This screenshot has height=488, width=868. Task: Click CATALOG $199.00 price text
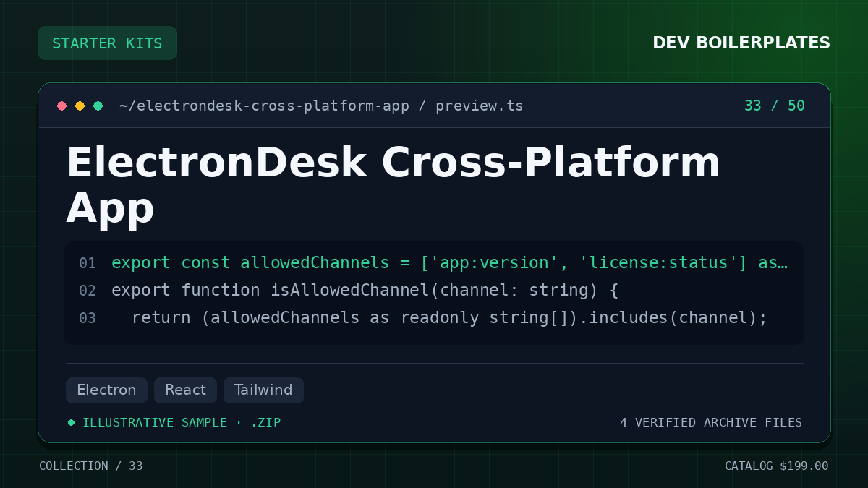[777, 466]
